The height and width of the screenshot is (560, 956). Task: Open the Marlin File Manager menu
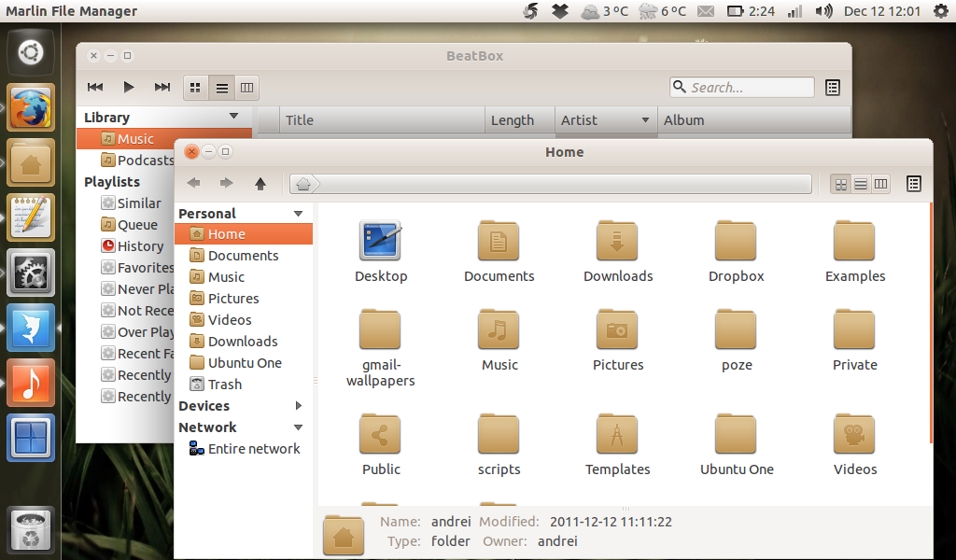(71, 11)
